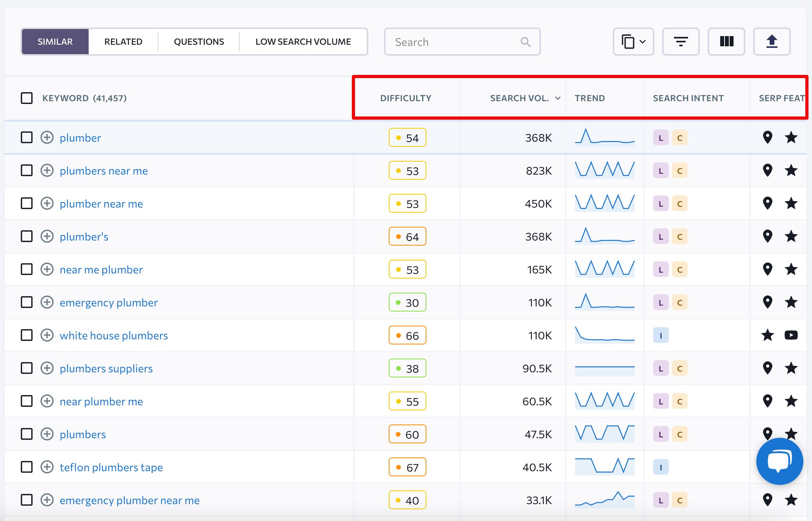Switch to the Related tab
Image resolution: width=812 pixels, height=521 pixels.
[x=123, y=42]
